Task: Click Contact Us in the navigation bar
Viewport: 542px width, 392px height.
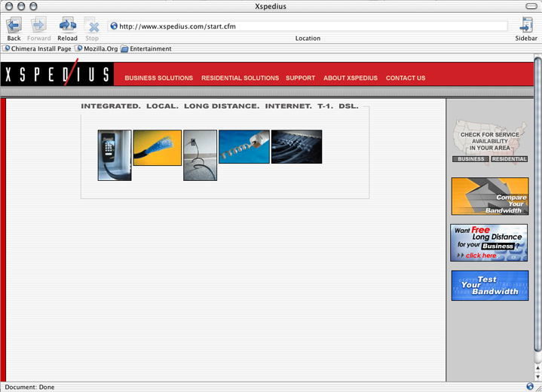Action: (406, 78)
